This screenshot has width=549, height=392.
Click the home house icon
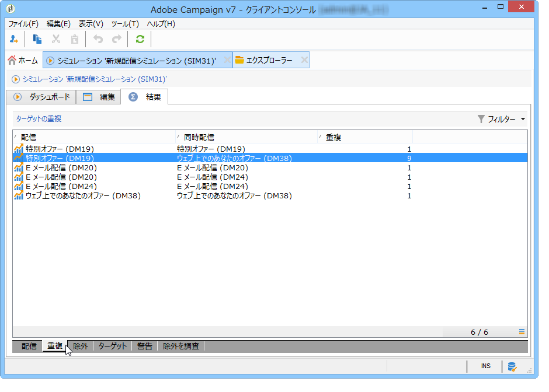point(12,61)
